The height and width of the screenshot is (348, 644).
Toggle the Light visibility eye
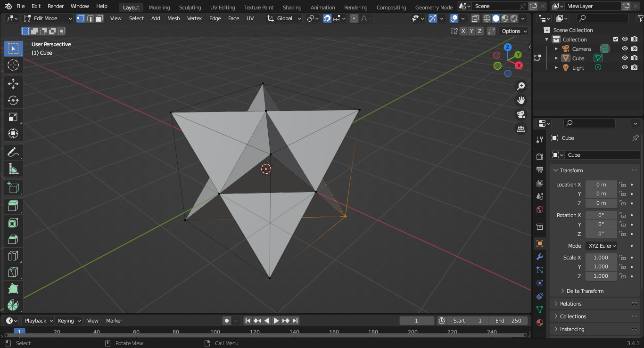click(x=625, y=68)
